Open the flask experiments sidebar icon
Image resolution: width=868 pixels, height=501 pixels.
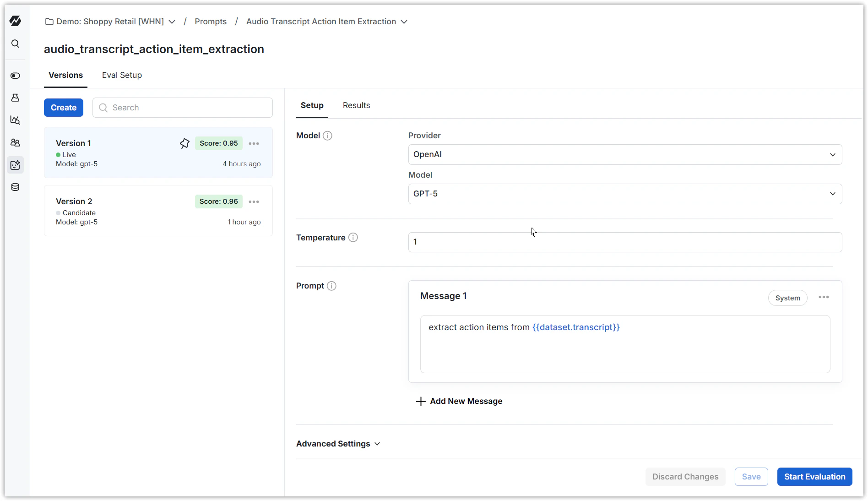pos(15,98)
